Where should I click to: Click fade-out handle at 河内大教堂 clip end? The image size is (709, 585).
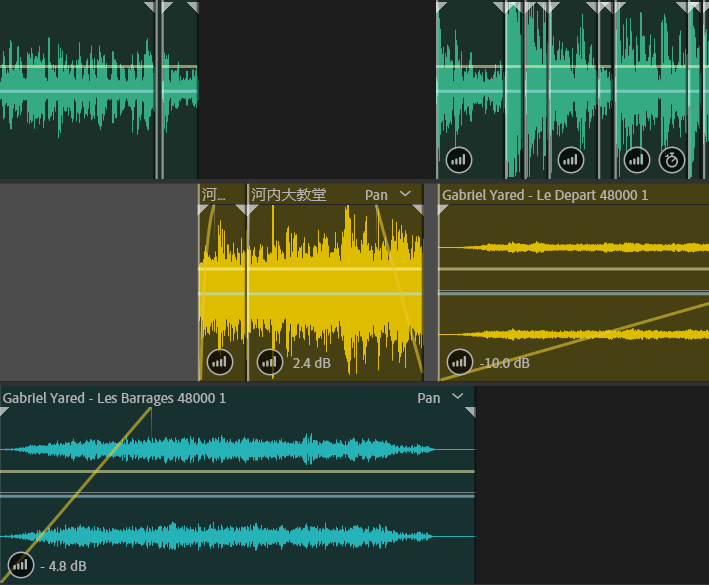[x=418, y=209]
